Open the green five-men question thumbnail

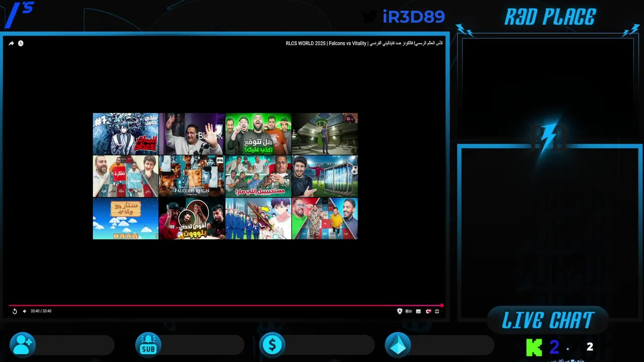click(258, 134)
